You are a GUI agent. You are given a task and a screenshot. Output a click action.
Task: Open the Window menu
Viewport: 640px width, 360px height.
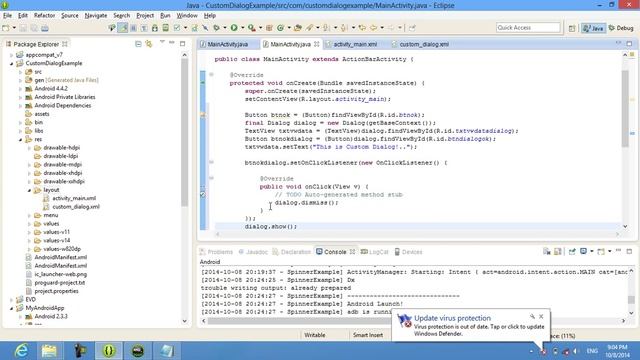coord(187,16)
